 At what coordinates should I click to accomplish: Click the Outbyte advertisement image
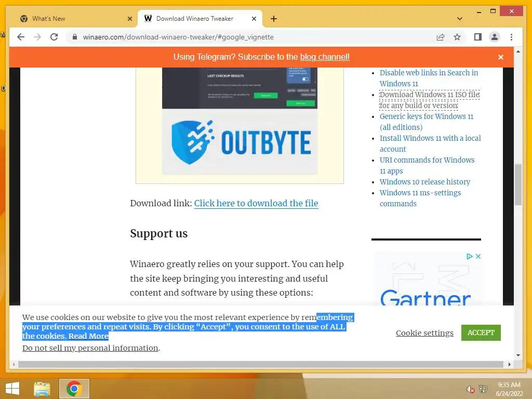coord(240,122)
